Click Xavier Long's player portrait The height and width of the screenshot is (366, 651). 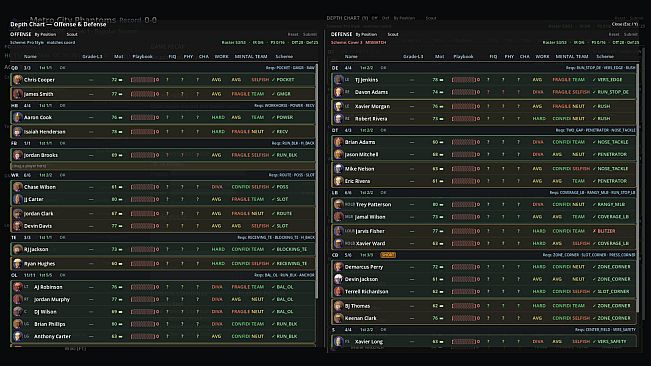[x=338, y=342]
